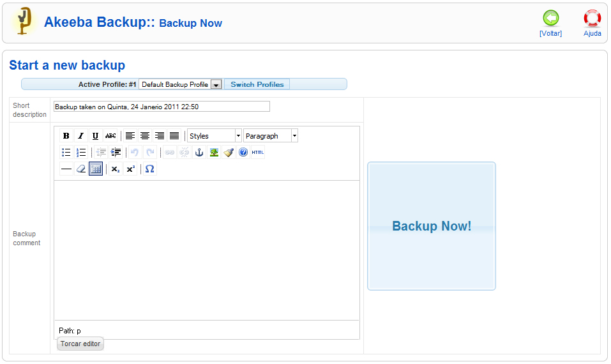The height and width of the screenshot is (364, 611).
Task: Open the Styles dropdown
Action: (x=215, y=135)
